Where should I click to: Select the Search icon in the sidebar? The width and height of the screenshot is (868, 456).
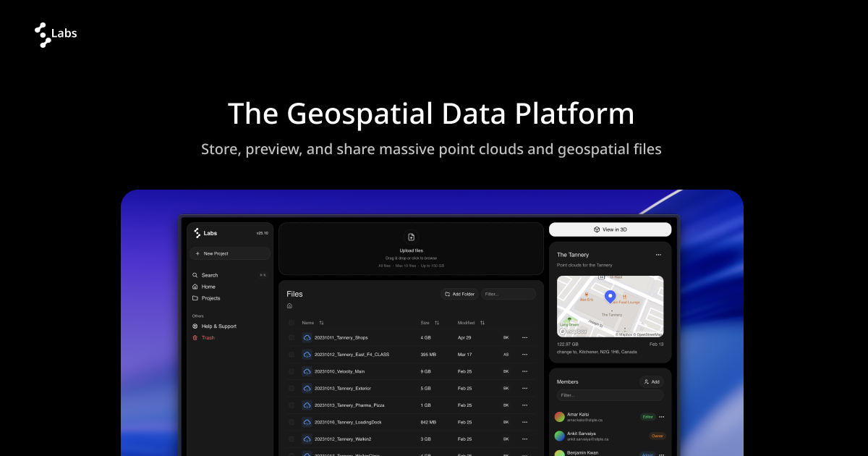195,275
